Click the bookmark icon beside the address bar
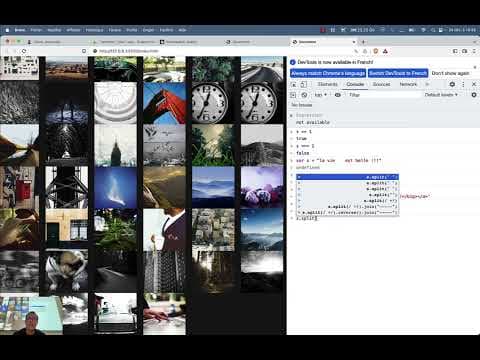 tap(84, 51)
